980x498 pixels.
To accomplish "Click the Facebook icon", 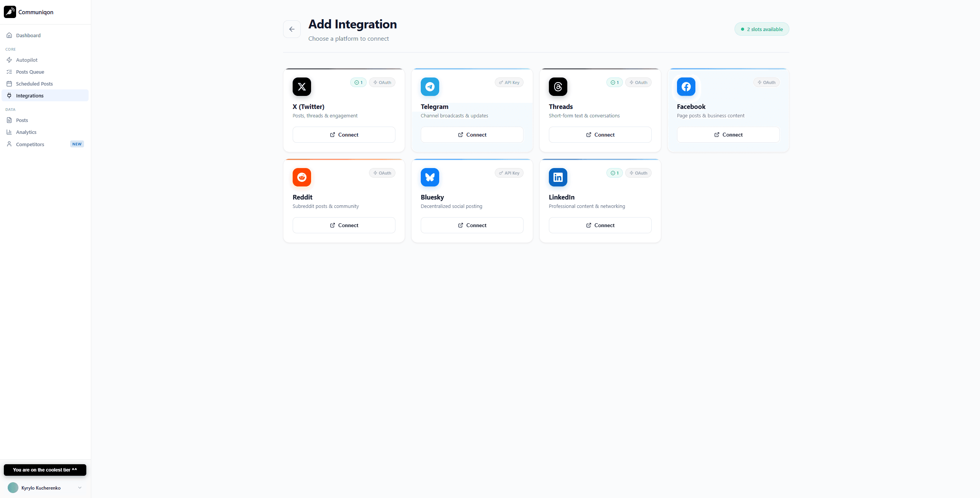I will point(686,87).
